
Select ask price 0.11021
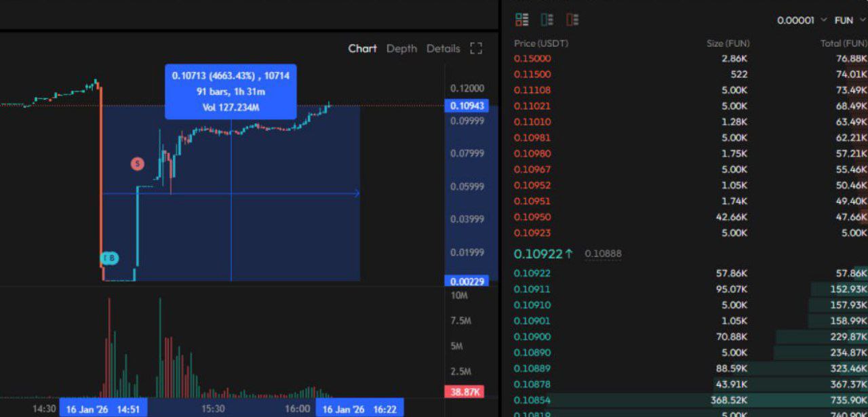tap(532, 106)
